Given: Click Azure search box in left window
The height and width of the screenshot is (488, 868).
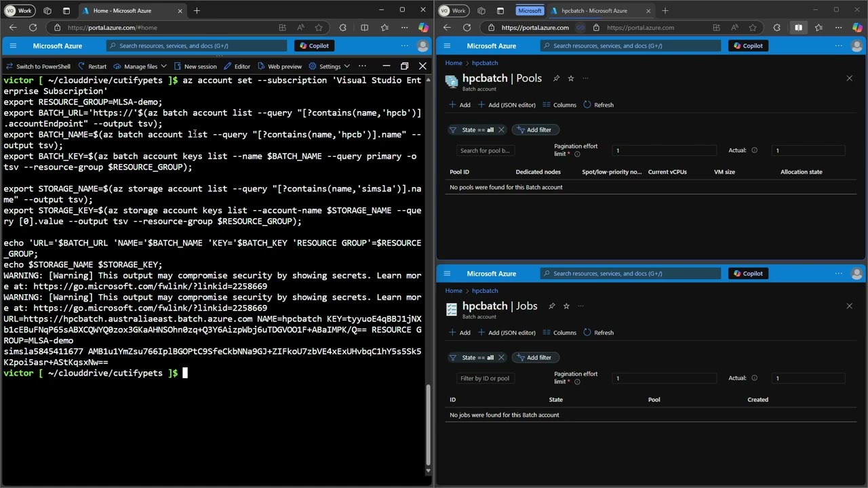Looking at the screenshot, I should pyautogui.click(x=197, y=45).
